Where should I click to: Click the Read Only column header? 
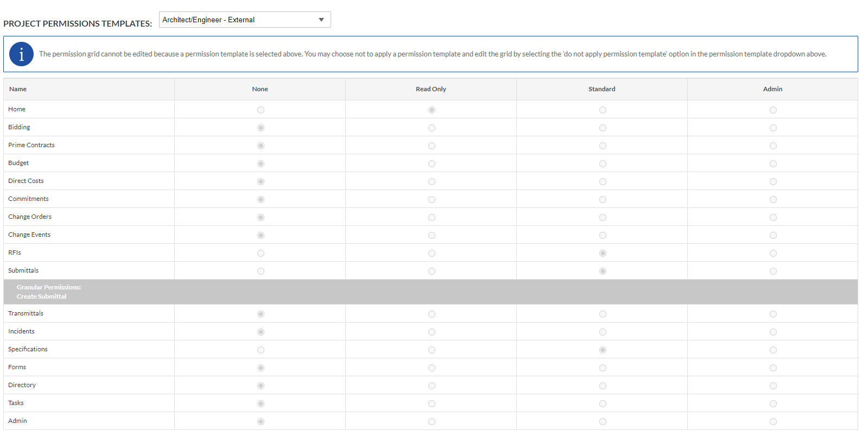tap(431, 89)
